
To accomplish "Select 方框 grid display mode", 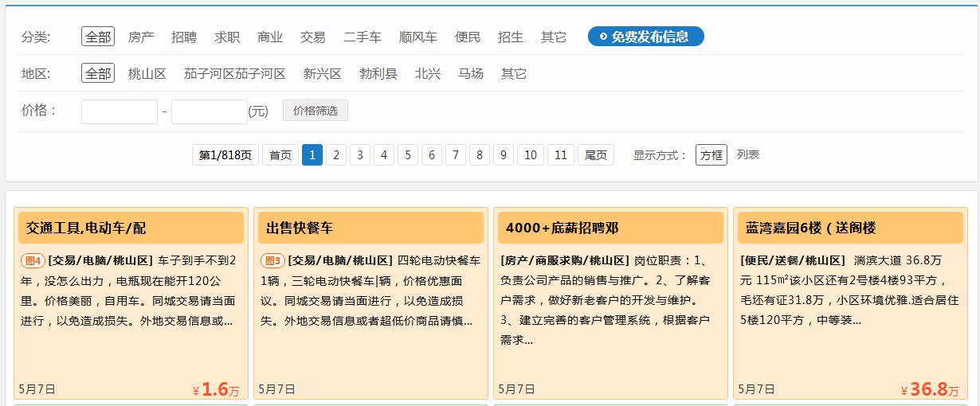I will [711, 155].
